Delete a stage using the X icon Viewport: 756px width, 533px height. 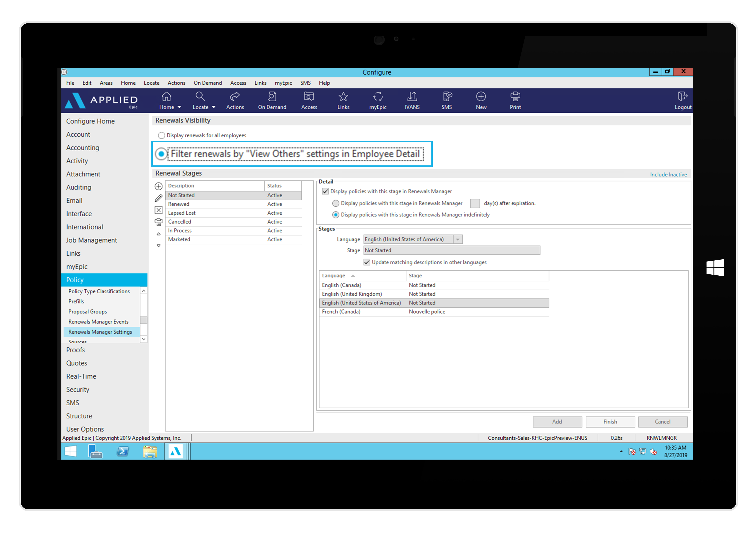158,210
